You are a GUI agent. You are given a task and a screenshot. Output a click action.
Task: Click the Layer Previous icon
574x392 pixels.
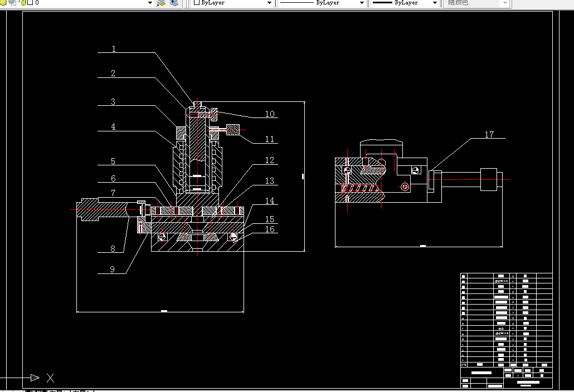tap(174, 3)
